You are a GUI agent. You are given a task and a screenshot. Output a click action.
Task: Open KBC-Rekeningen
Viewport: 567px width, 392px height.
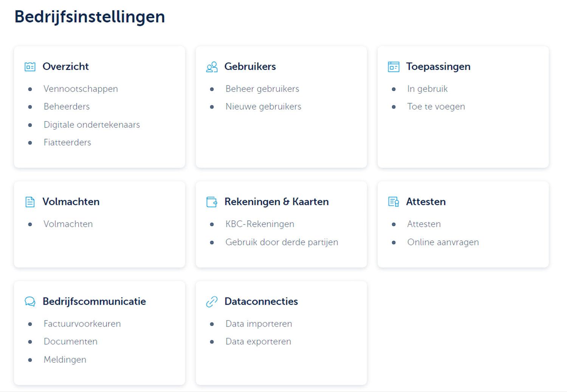(x=260, y=224)
